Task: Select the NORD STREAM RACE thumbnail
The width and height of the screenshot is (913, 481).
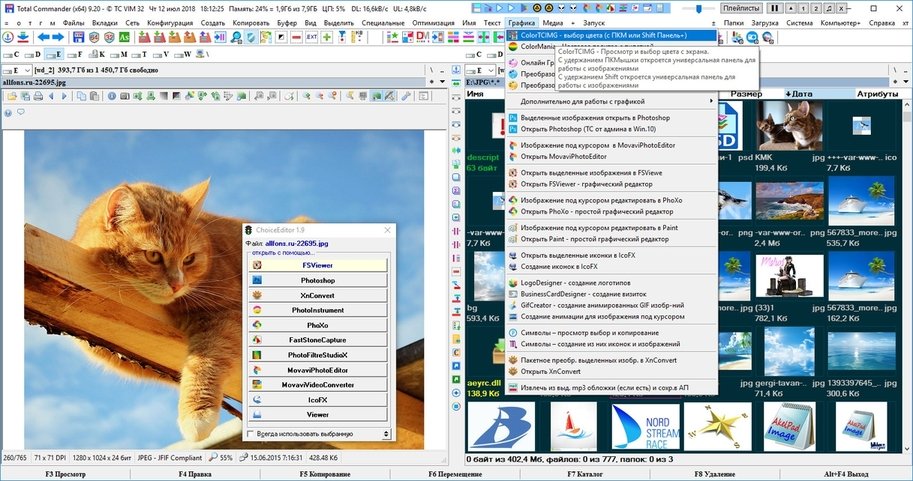Action: pos(645,427)
